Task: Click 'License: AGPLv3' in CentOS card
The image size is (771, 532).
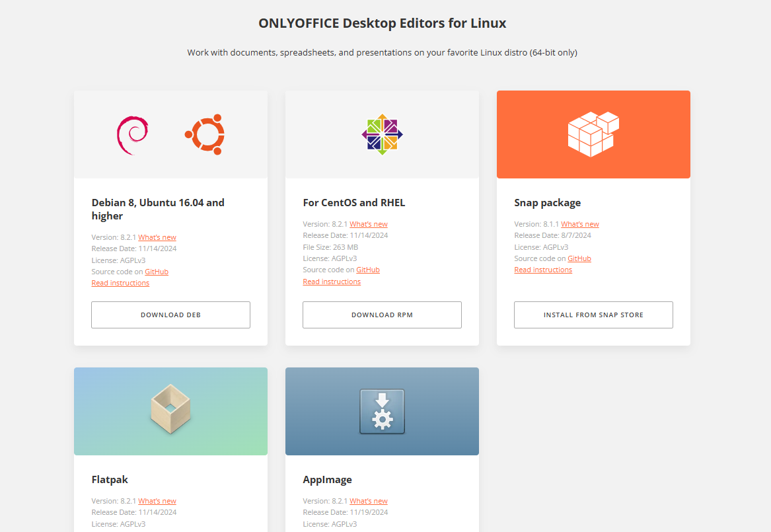Action: tap(330, 258)
